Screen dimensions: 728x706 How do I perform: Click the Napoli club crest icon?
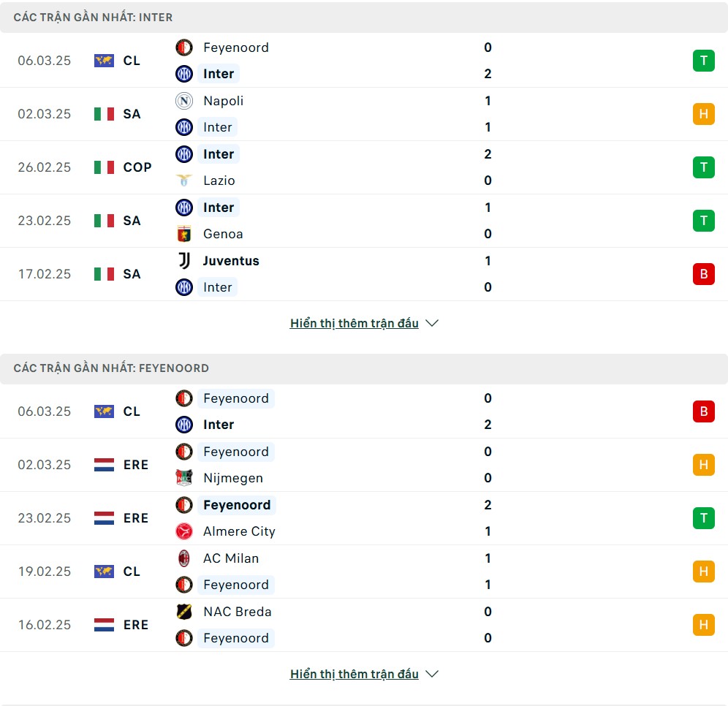coord(184,101)
